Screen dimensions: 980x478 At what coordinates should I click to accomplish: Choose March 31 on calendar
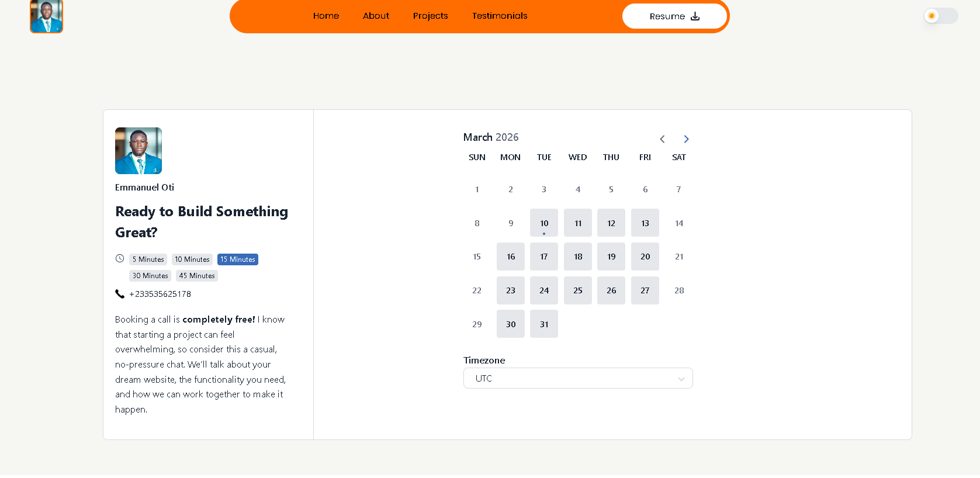coord(543,324)
